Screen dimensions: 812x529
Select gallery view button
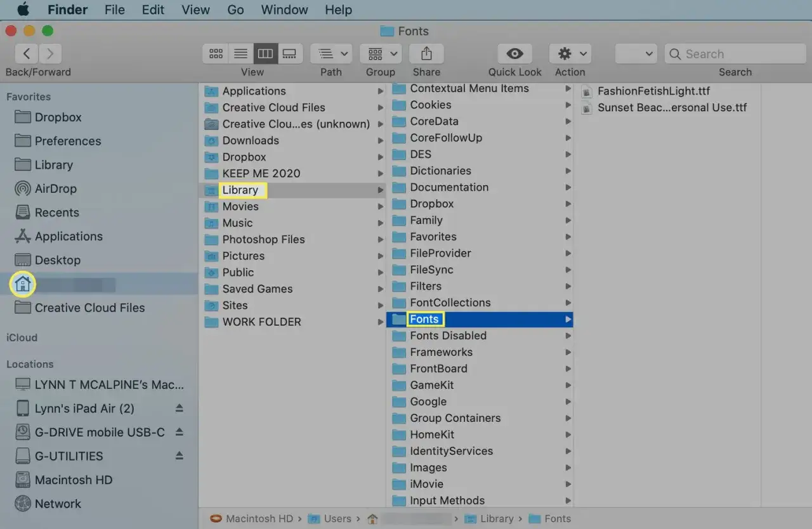(x=290, y=54)
